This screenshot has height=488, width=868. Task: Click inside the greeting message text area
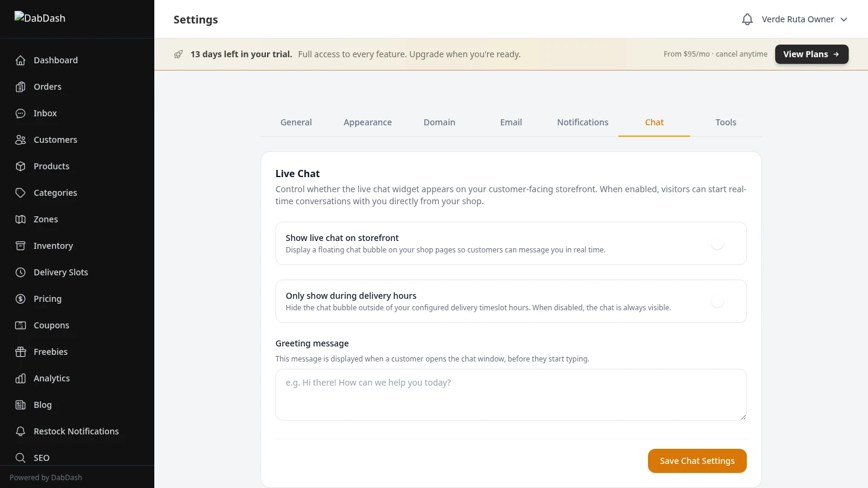point(511,395)
